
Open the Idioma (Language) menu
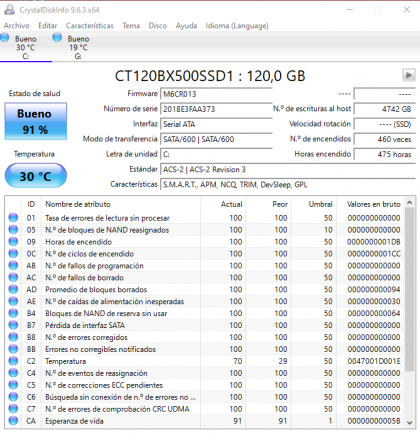point(237,26)
